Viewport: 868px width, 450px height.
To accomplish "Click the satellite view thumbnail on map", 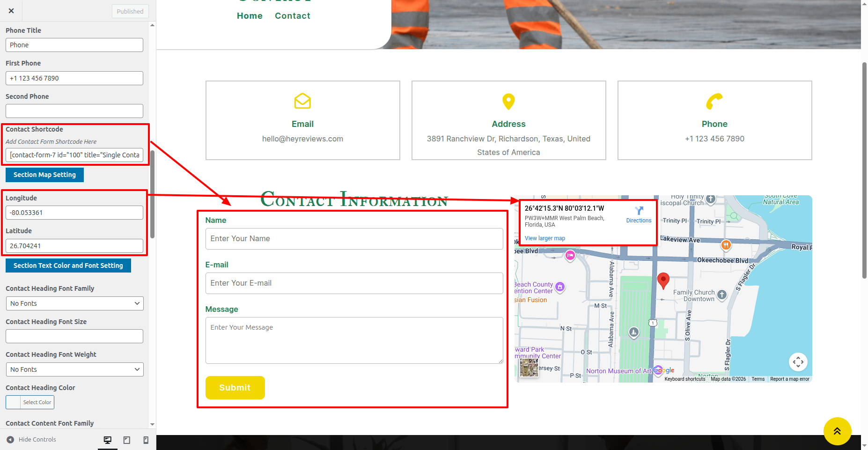I will pyautogui.click(x=529, y=368).
